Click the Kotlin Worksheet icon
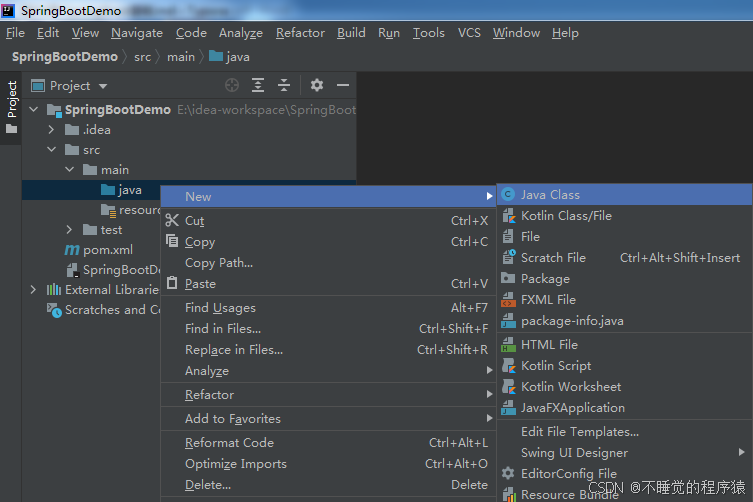The height and width of the screenshot is (502, 753). [509, 387]
